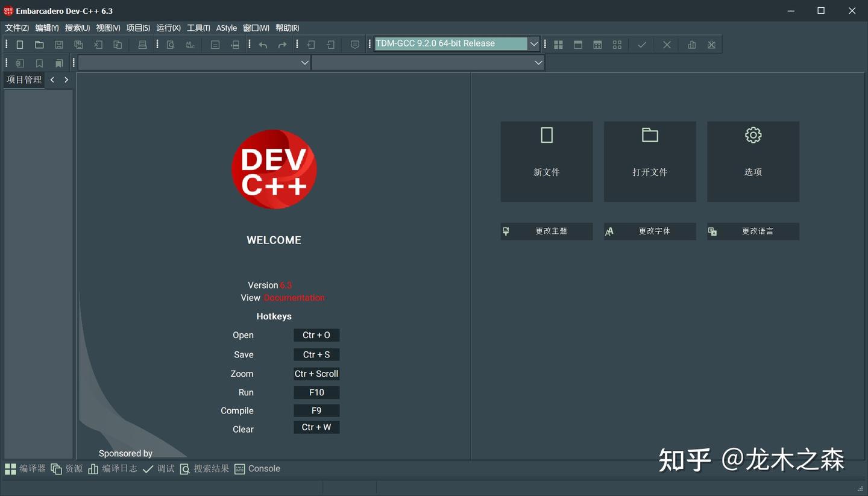The image size is (868, 496).
Task: Create a new file via toolbar icon
Action: (x=19, y=44)
